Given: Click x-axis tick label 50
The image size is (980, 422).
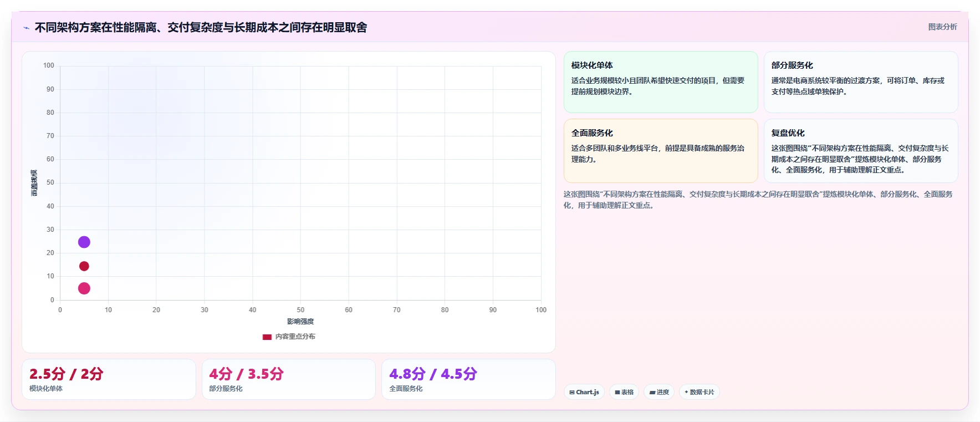Looking at the screenshot, I should point(300,310).
